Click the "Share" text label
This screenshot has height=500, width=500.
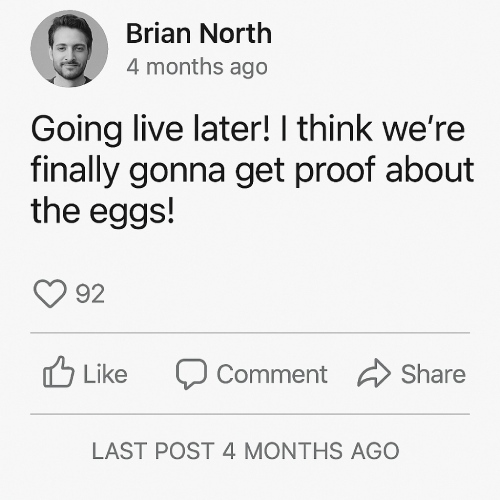click(433, 374)
